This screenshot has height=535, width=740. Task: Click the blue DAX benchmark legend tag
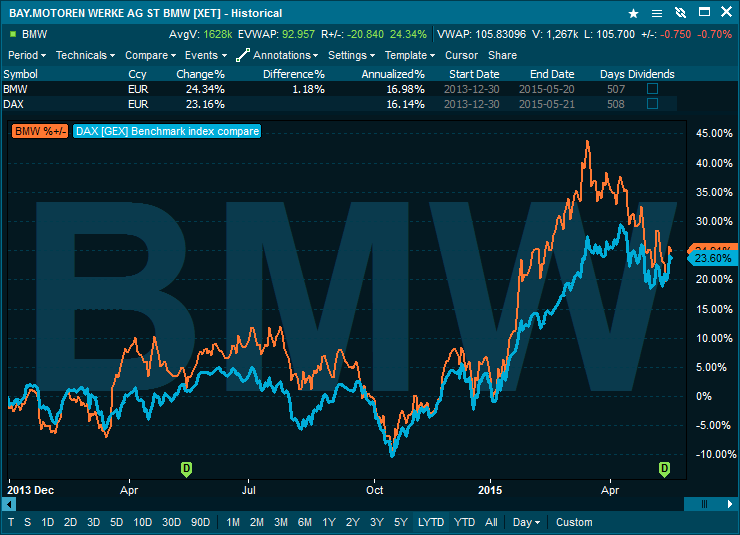tap(167, 131)
